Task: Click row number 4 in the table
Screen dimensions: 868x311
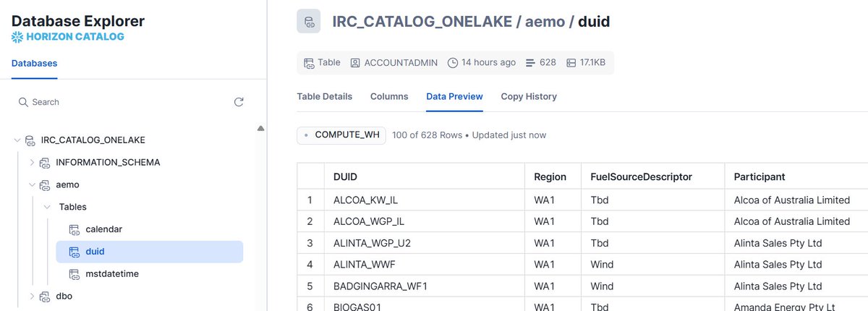Action: click(x=311, y=265)
